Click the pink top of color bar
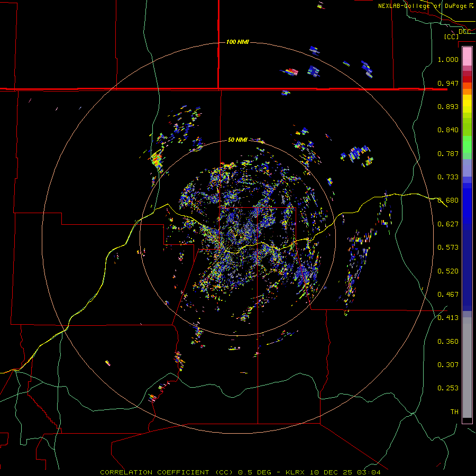The height and width of the screenshot is (476, 476). click(x=467, y=56)
